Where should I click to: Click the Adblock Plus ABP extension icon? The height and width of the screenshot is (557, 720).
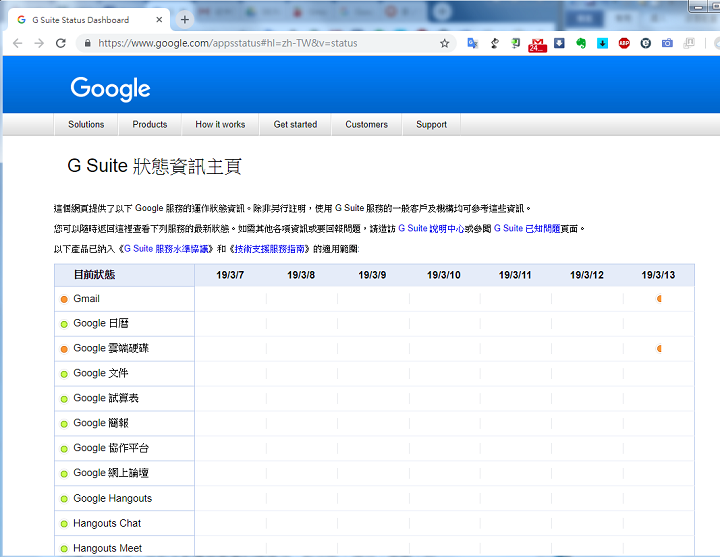point(624,43)
